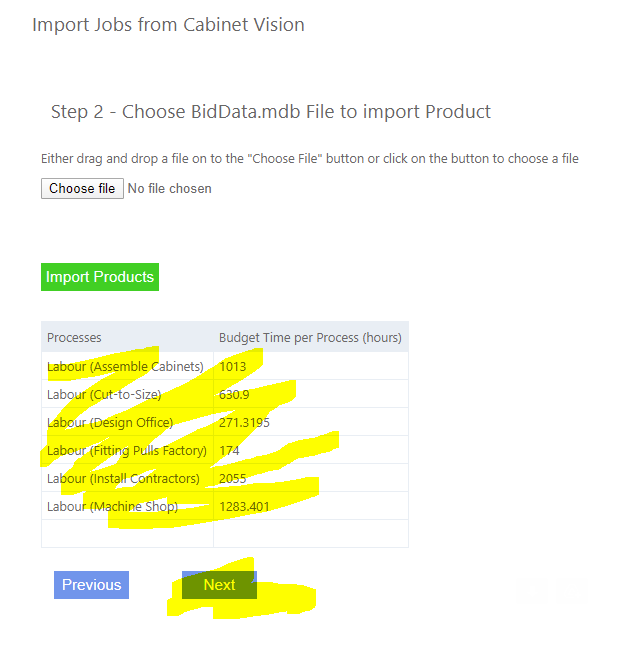Click the Budget Time per Process header
The width and height of the screenshot is (635, 657).
[309, 338]
